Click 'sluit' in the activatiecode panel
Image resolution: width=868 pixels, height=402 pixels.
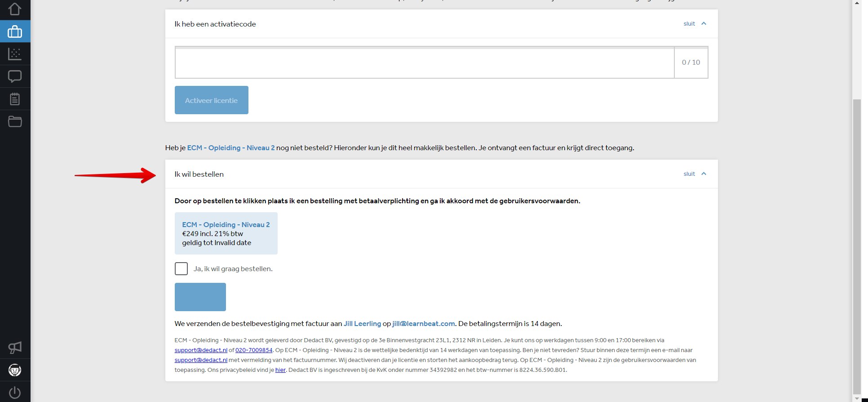tap(689, 24)
